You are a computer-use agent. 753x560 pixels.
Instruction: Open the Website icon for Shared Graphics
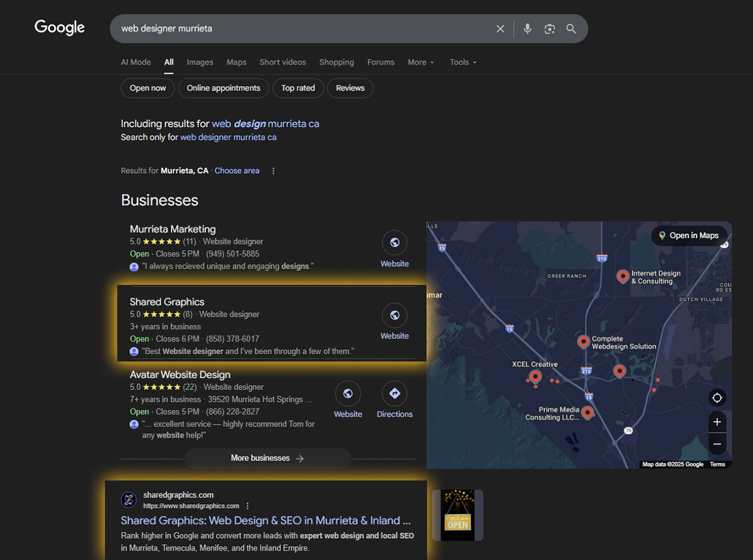coord(394,315)
